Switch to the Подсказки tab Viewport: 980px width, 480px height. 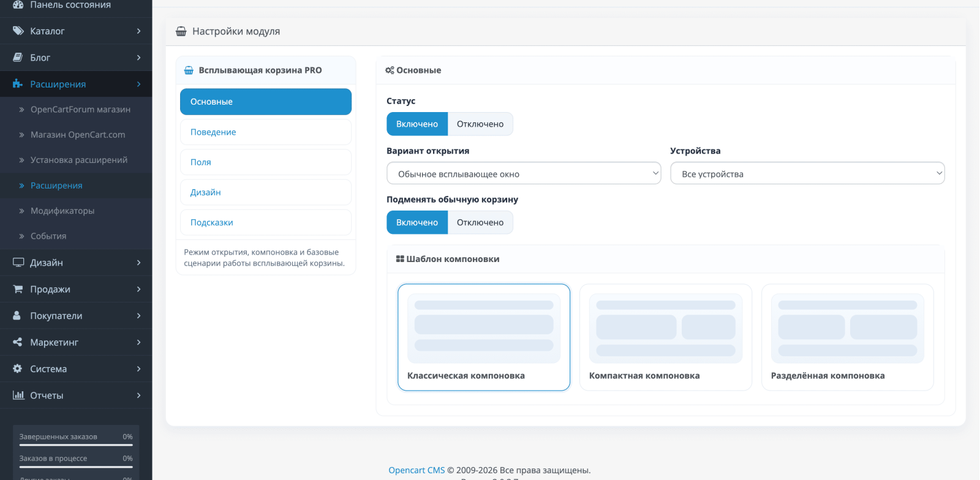266,222
